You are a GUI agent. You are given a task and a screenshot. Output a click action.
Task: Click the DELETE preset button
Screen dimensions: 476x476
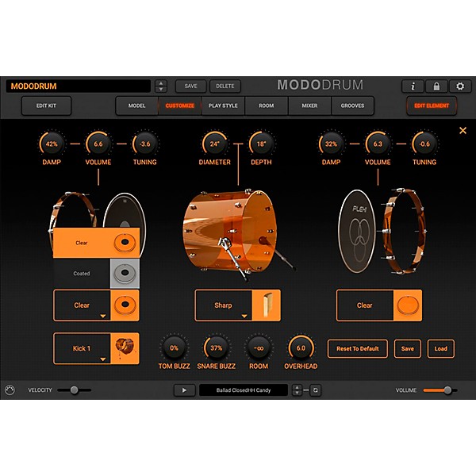[225, 86]
